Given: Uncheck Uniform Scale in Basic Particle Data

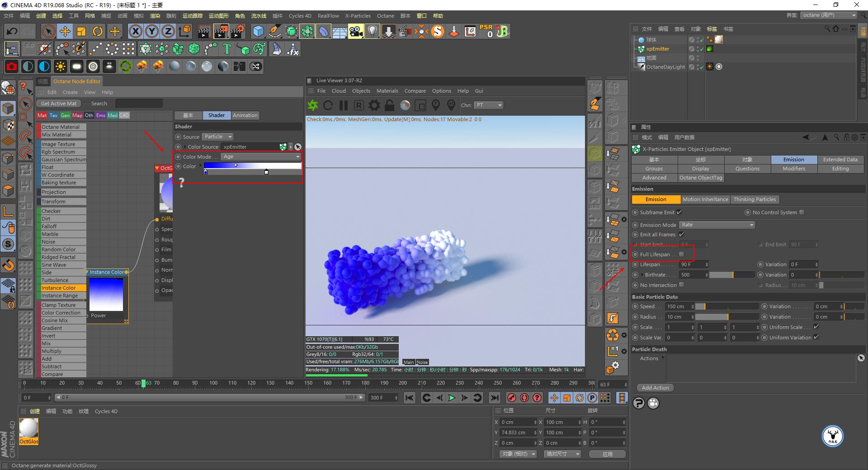Looking at the screenshot, I should coord(816,327).
